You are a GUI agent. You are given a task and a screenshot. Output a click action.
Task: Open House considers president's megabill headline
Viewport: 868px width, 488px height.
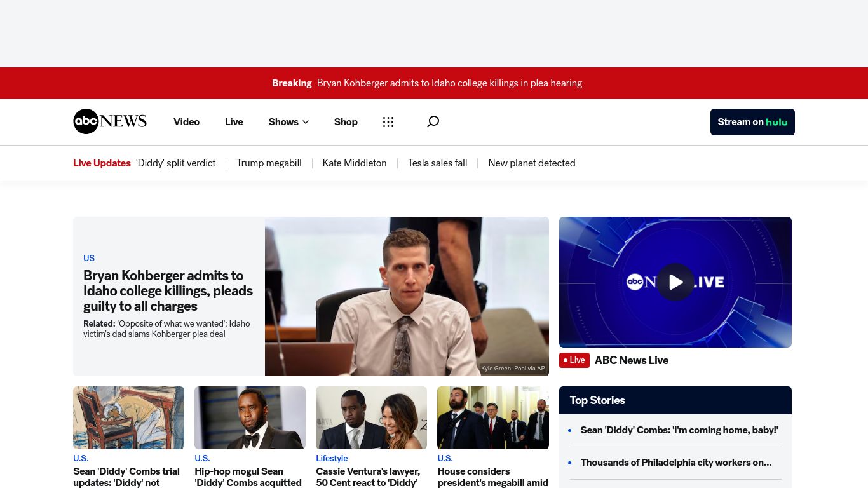pyautogui.click(x=492, y=477)
